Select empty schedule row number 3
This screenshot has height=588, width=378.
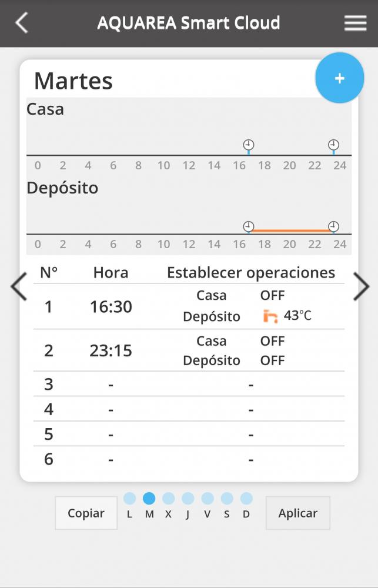[x=189, y=384]
